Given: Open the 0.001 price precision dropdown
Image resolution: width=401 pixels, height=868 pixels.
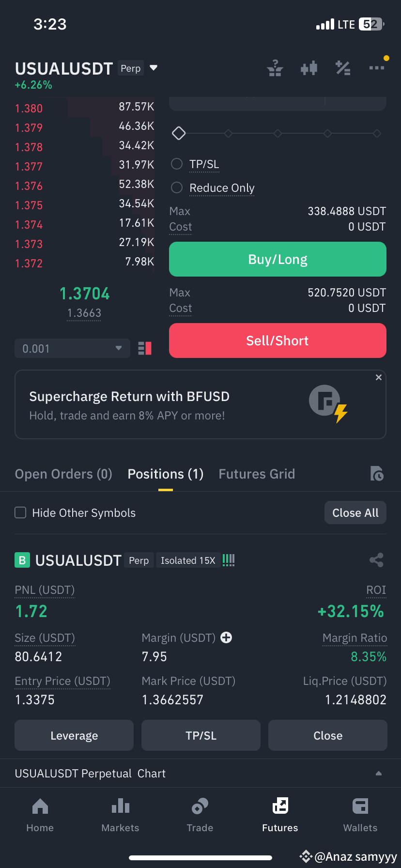Looking at the screenshot, I should (72, 348).
